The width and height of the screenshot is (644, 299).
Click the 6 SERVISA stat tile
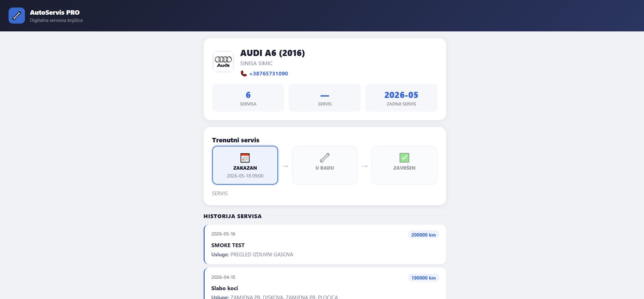coord(248,98)
